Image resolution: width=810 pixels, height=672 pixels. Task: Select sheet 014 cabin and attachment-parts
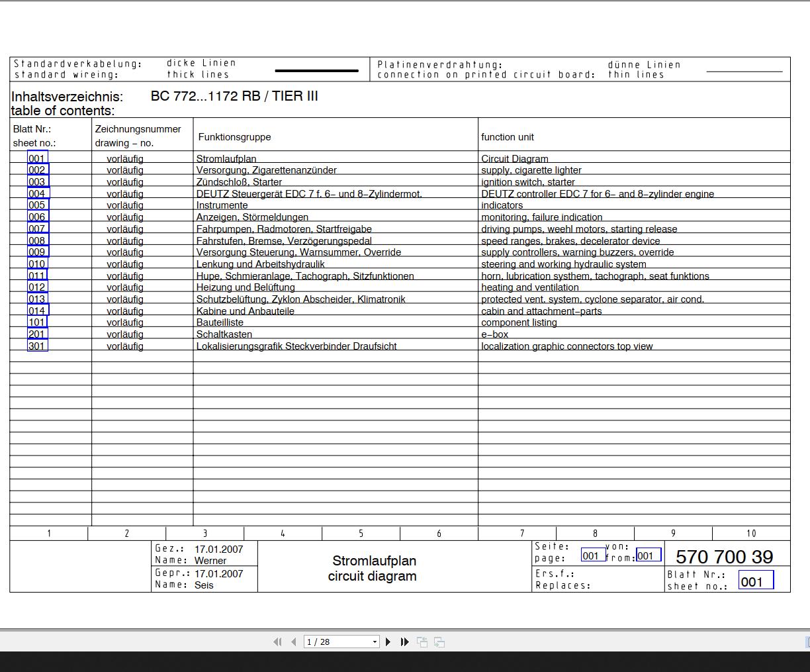(38, 311)
